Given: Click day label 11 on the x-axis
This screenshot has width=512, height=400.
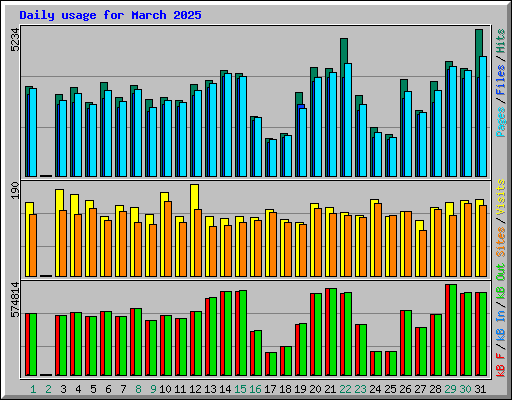Looking at the screenshot, I should [x=180, y=389].
